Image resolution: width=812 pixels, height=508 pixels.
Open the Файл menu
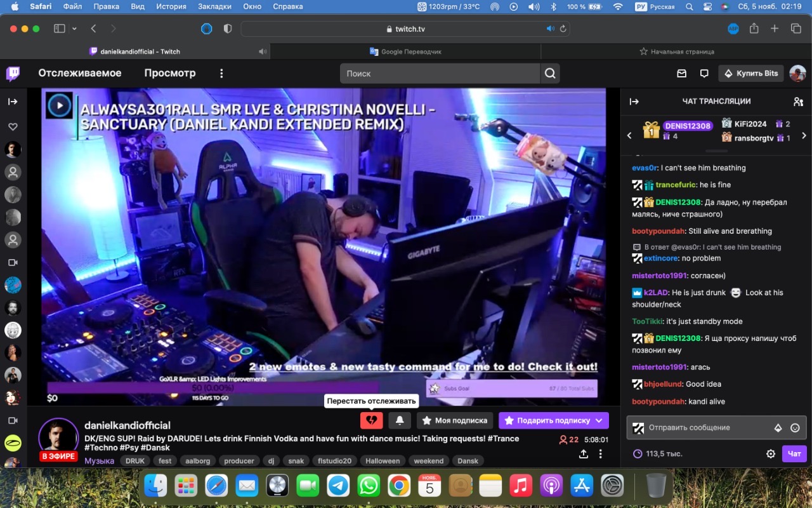point(72,6)
